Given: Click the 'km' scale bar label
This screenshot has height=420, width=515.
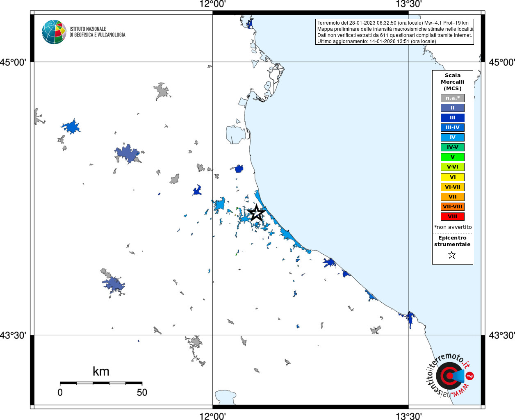Looking at the screenshot, I should (101, 372).
